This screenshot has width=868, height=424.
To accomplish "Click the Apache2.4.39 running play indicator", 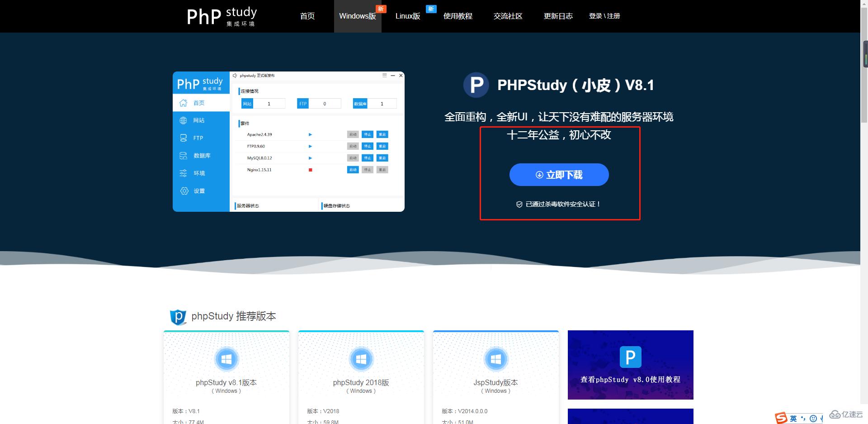I will (x=310, y=134).
